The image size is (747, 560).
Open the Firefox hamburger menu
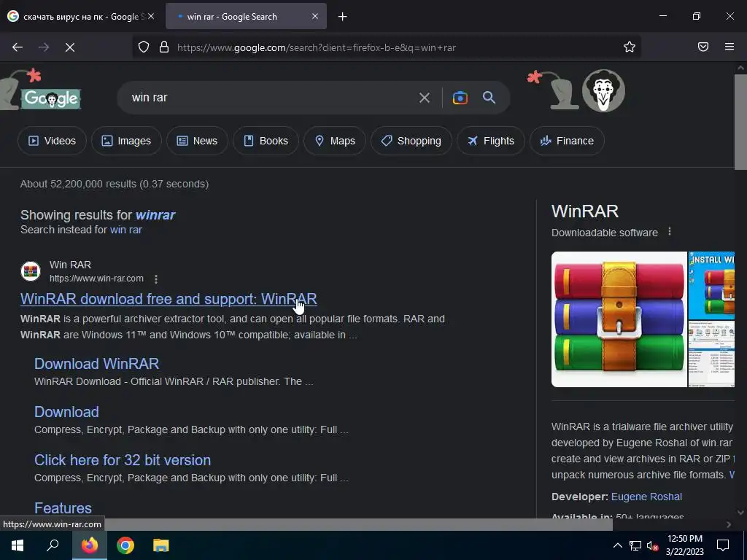coord(729,47)
